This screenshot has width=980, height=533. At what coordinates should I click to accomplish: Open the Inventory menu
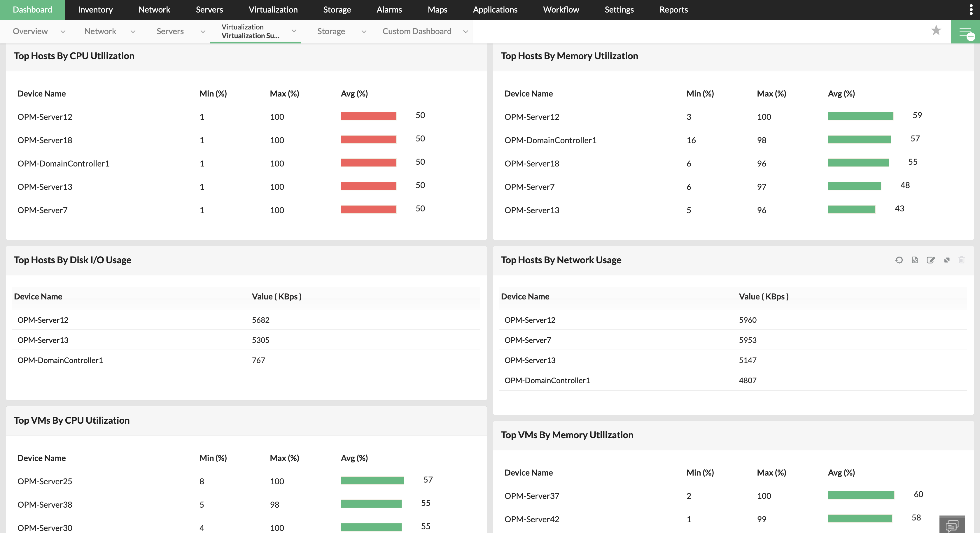click(95, 10)
